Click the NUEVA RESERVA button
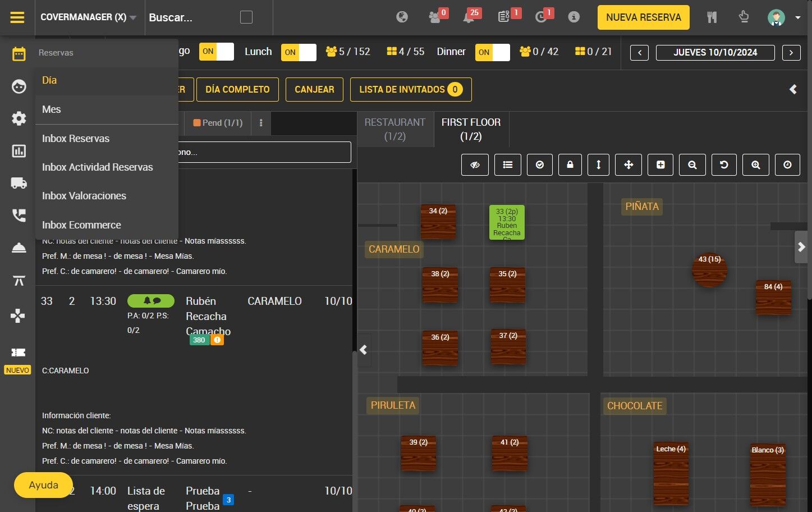812x512 pixels. pyautogui.click(x=643, y=17)
